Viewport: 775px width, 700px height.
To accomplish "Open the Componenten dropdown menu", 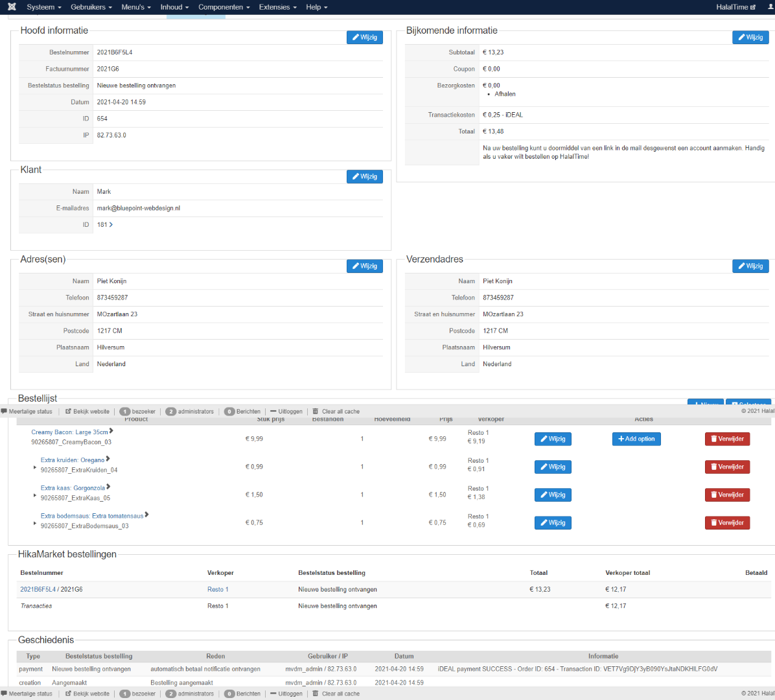I will pyautogui.click(x=224, y=7).
